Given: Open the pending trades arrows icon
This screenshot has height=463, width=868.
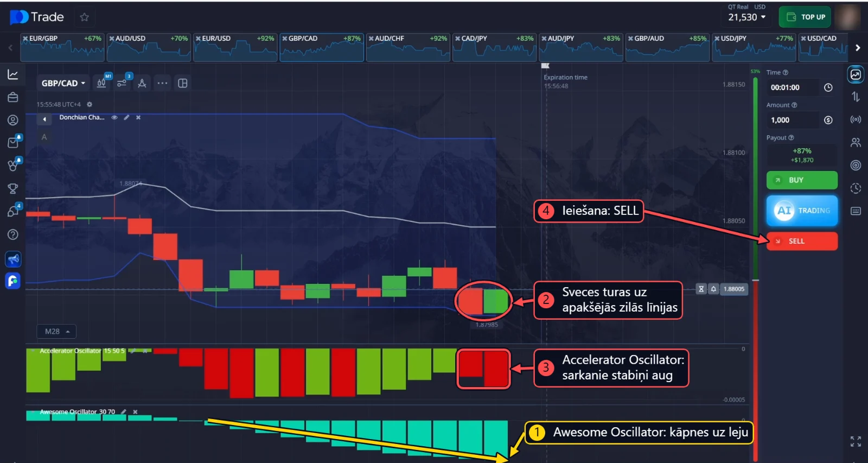Looking at the screenshot, I should point(856,97).
